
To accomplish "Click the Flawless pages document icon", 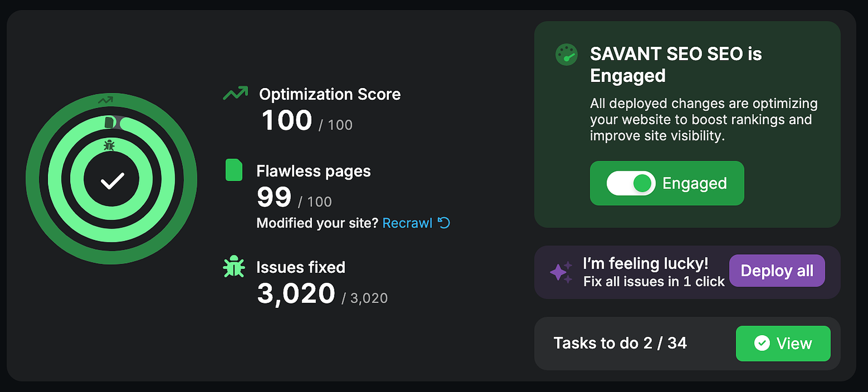I will tap(234, 170).
